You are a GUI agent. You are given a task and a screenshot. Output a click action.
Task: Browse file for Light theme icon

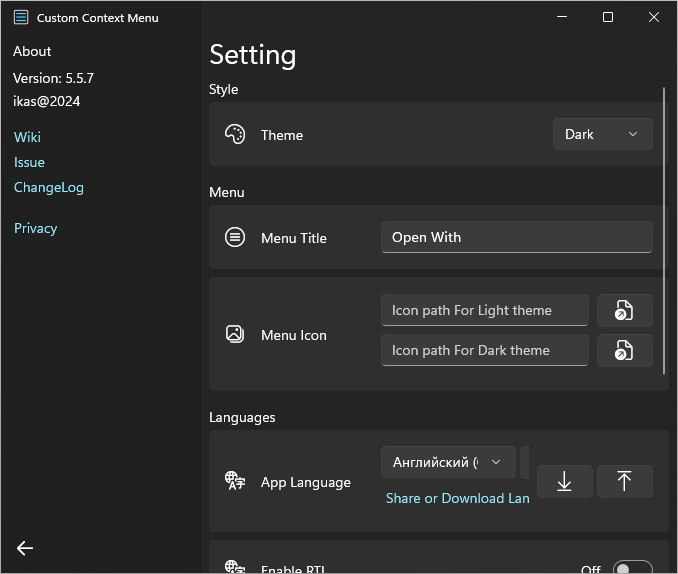(624, 311)
